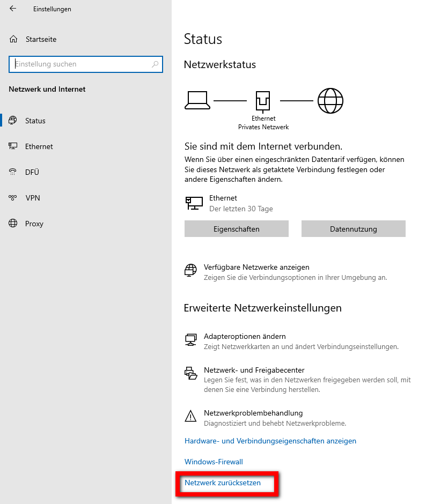Click the Adapteroptionen ändern icon

click(191, 340)
